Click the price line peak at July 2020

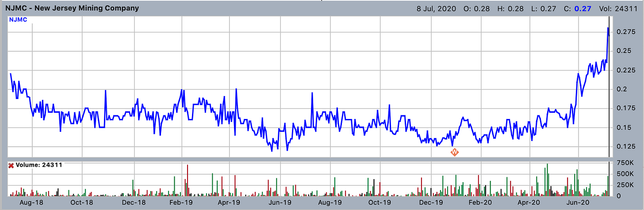point(608,28)
